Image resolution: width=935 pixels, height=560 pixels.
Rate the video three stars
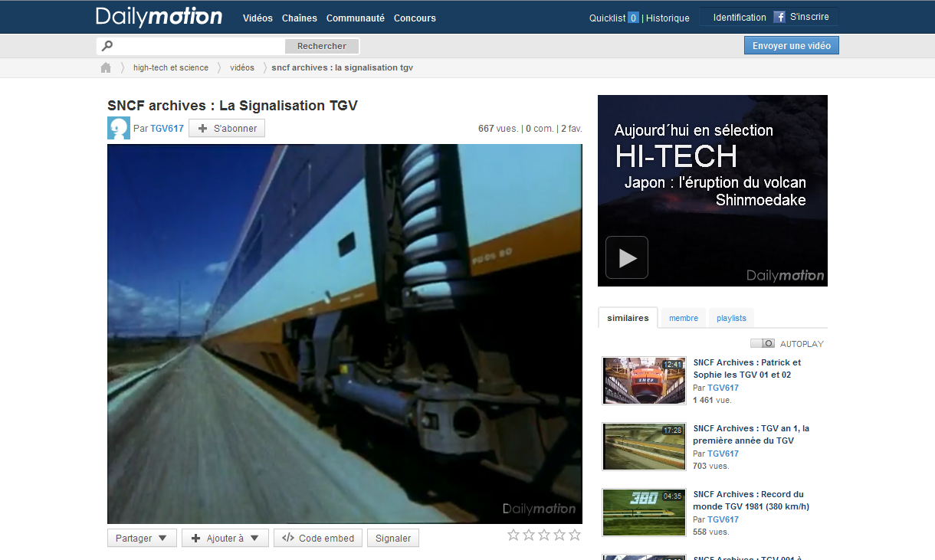(x=544, y=535)
